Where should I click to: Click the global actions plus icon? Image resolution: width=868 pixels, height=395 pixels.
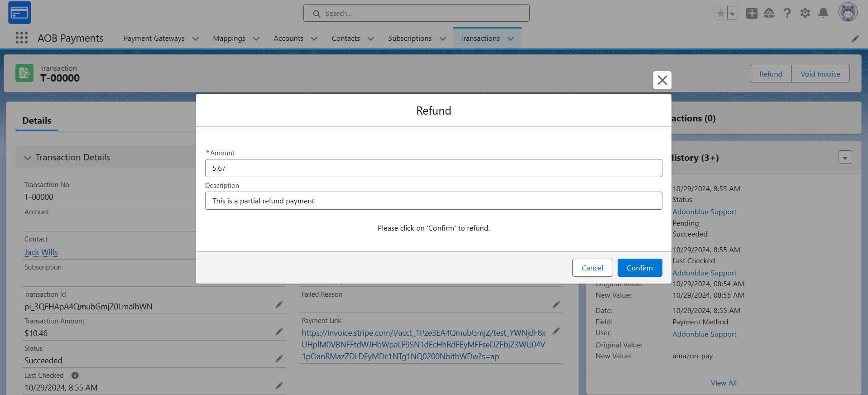point(752,13)
